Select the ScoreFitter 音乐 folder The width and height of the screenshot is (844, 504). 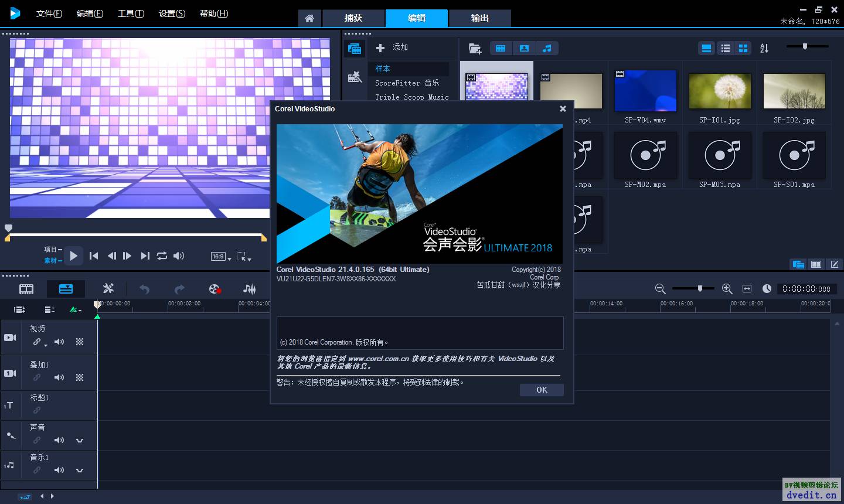coord(407,83)
